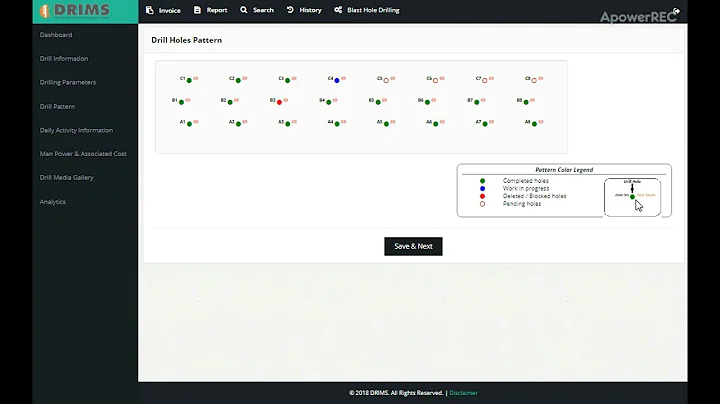The width and height of the screenshot is (720, 404).
Task: Select drill hole B7 green dot
Action: point(477,102)
